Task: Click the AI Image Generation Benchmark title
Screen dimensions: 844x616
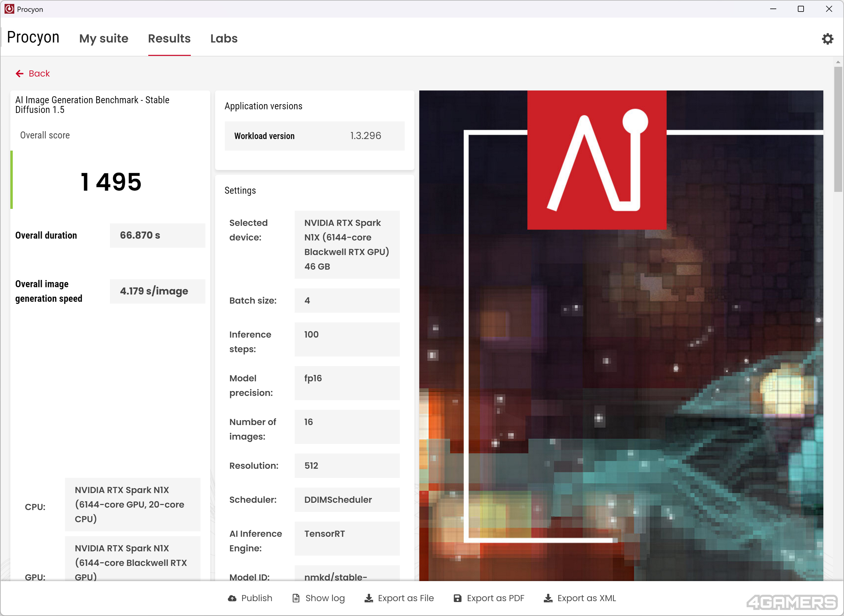Action: (x=92, y=105)
